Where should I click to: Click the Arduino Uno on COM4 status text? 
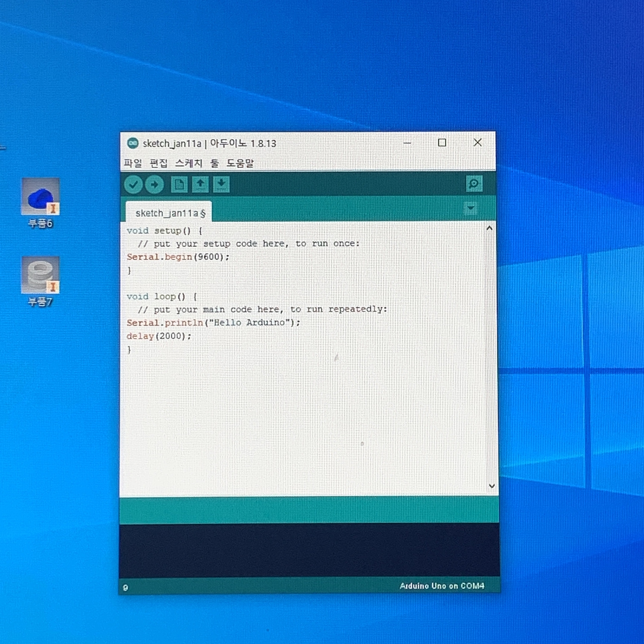pyautogui.click(x=442, y=586)
